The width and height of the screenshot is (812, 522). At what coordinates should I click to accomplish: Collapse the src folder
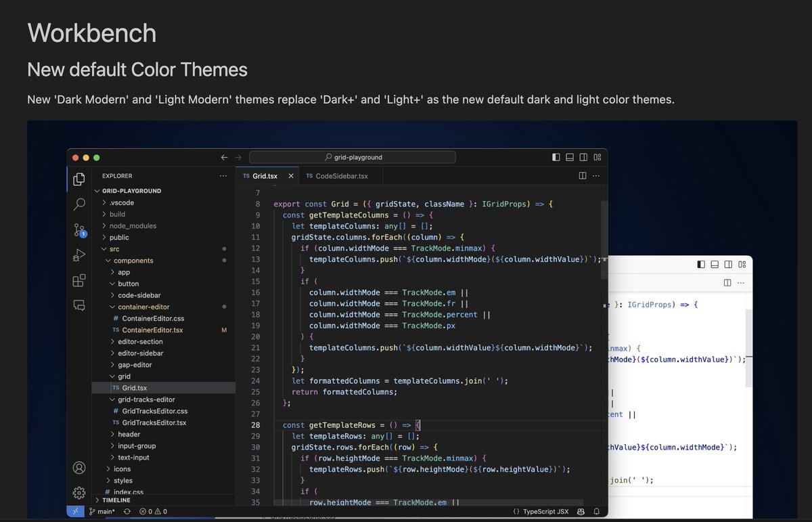pos(163,249)
